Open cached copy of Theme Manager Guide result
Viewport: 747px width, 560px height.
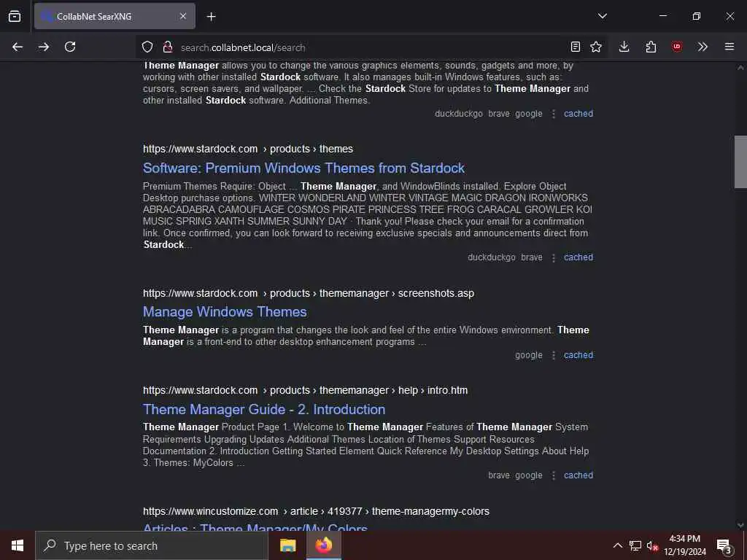(x=578, y=475)
